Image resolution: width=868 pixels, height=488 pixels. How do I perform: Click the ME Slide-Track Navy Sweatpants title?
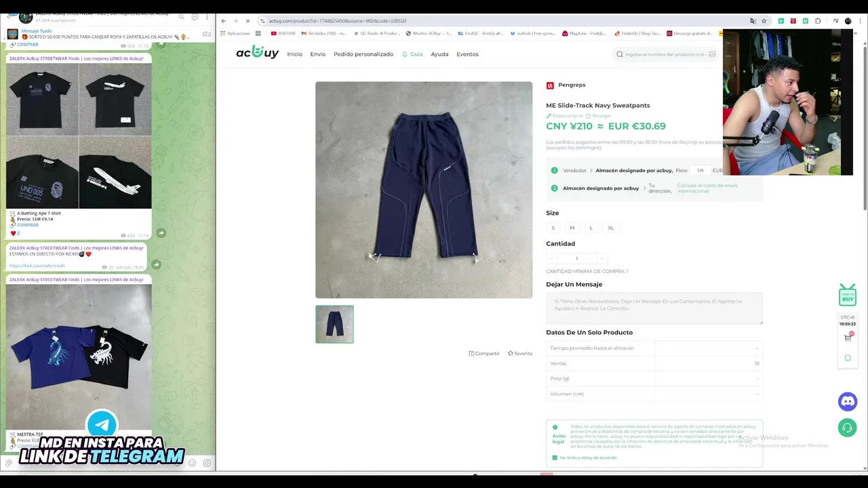click(598, 105)
